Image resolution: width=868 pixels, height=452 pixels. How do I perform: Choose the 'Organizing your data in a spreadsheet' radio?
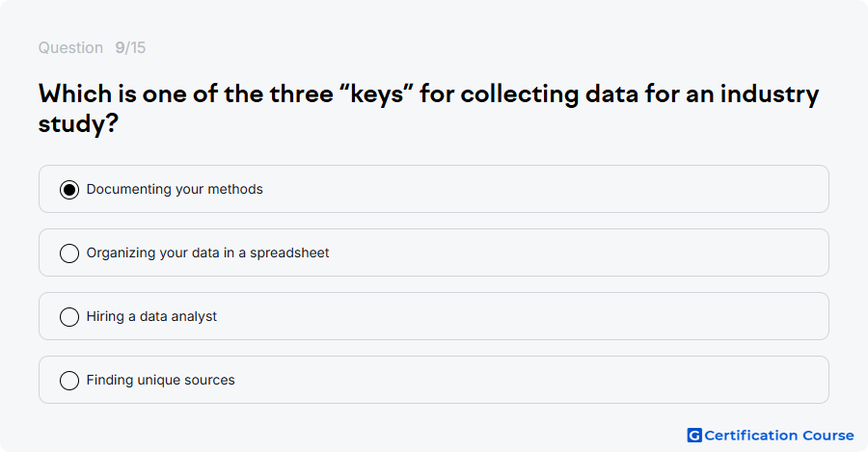click(69, 253)
